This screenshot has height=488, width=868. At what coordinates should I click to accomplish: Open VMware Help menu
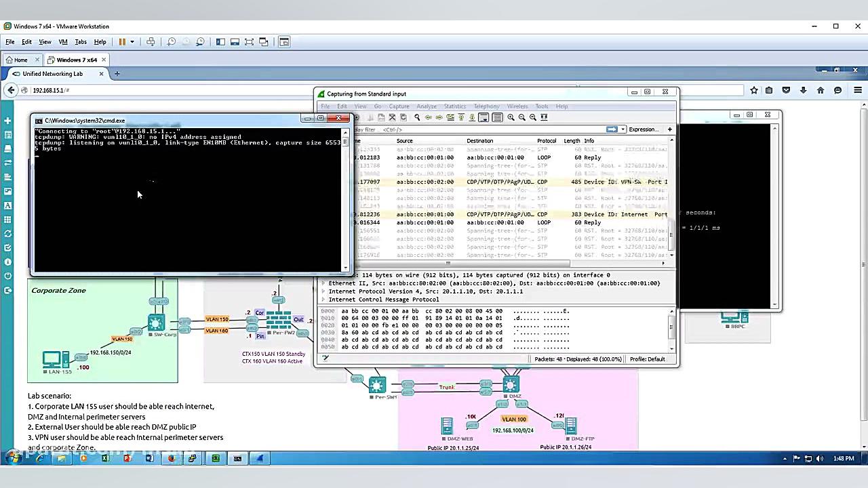click(100, 42)
